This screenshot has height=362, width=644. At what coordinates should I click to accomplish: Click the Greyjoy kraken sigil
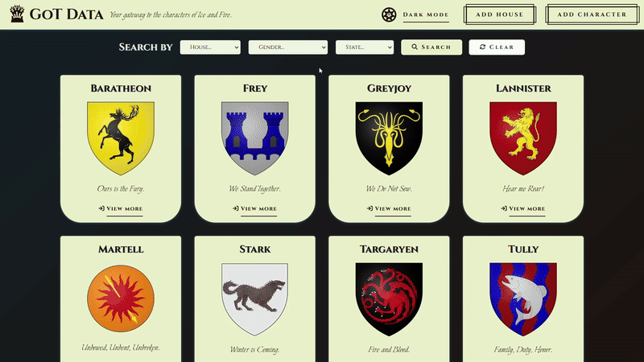389,138
